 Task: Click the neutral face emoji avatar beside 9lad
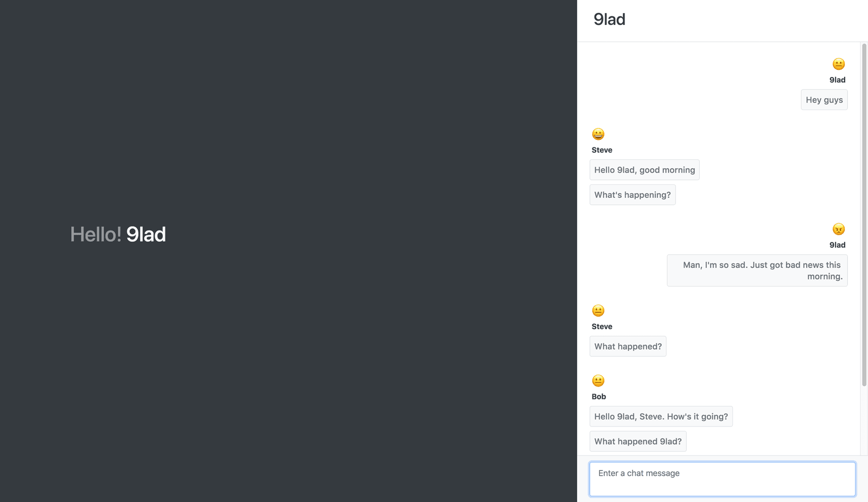[x=838, y=63]
